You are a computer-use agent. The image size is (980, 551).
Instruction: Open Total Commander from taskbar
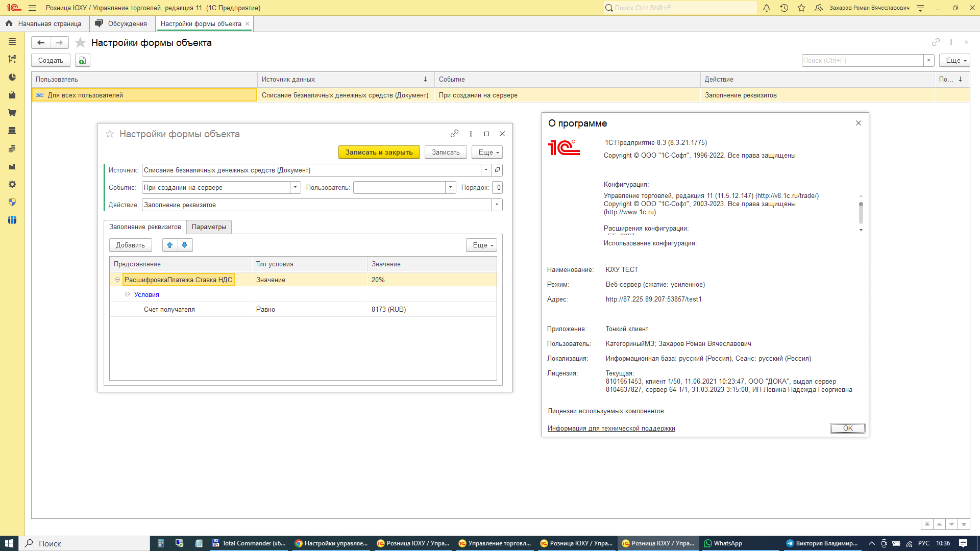coord(250,543)
